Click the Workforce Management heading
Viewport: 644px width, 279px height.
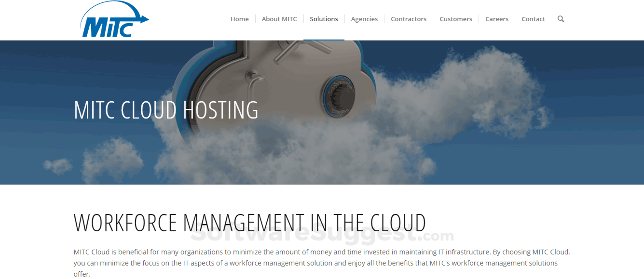click(249, 223)
